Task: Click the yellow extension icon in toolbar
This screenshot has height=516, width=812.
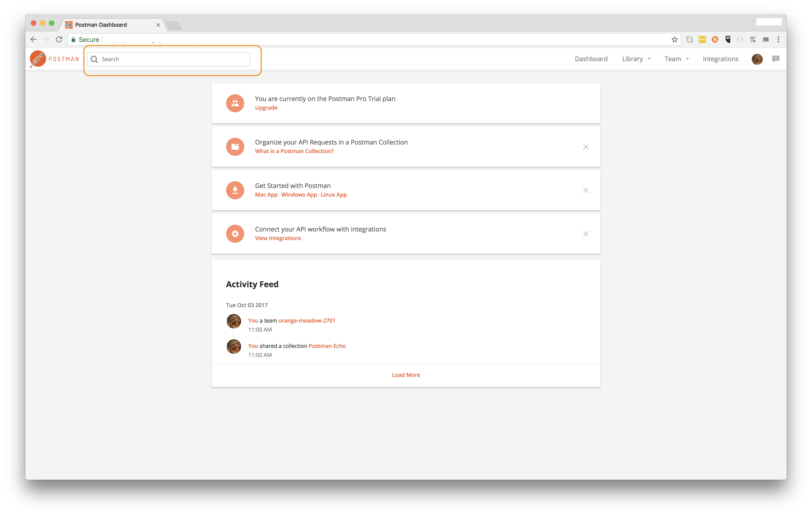Action: [702, 39]
